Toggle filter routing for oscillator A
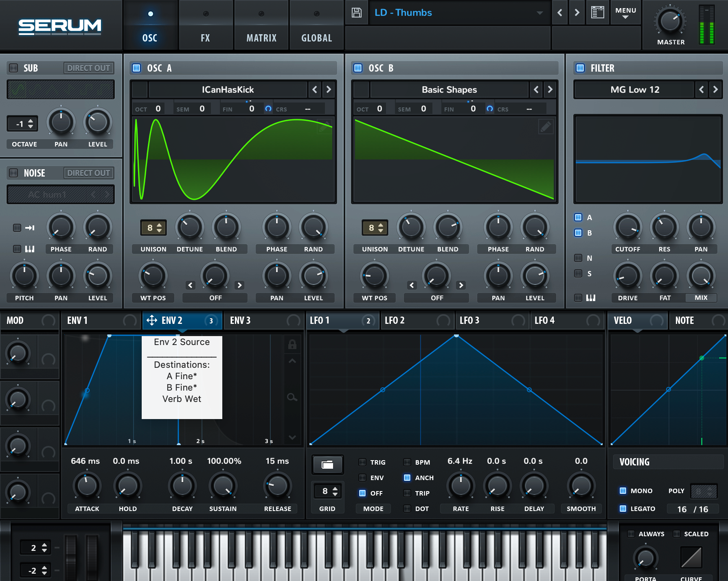 pyautogui.click(x=578, y=217)
